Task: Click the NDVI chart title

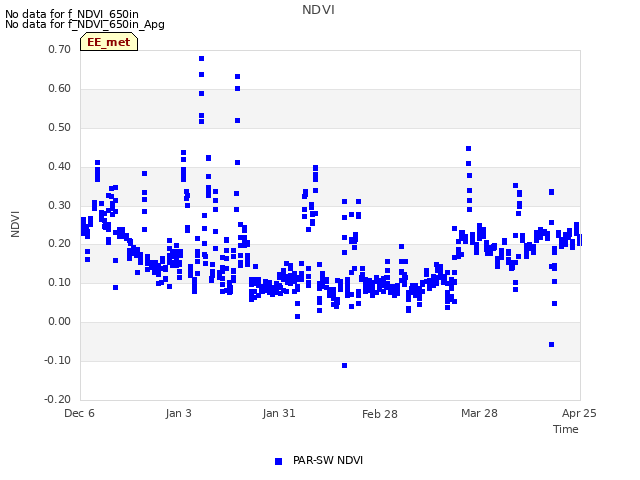Action: point(318,10)
